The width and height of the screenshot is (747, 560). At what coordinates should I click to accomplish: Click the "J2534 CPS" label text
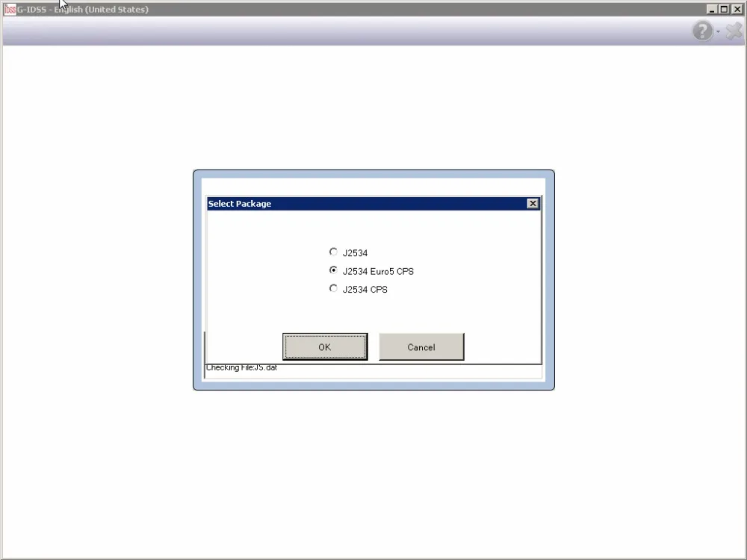(x=365, y=290)
